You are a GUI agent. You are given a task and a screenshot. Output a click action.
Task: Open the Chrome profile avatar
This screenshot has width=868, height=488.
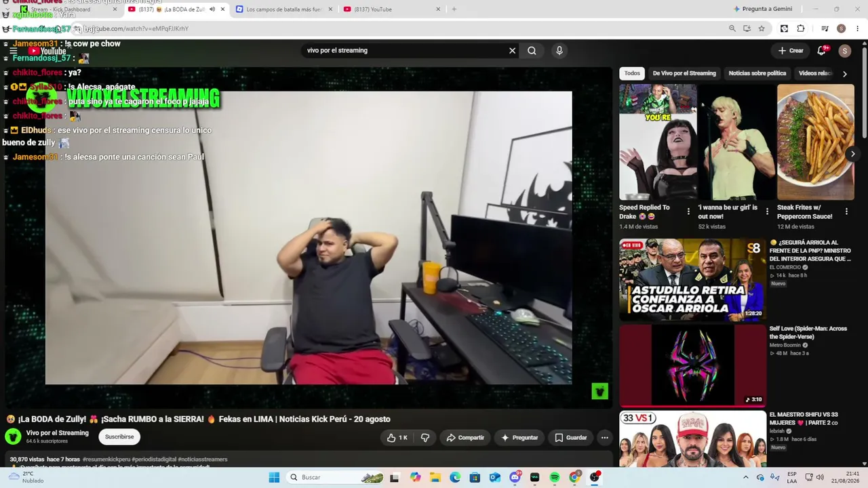coord(841,28)
